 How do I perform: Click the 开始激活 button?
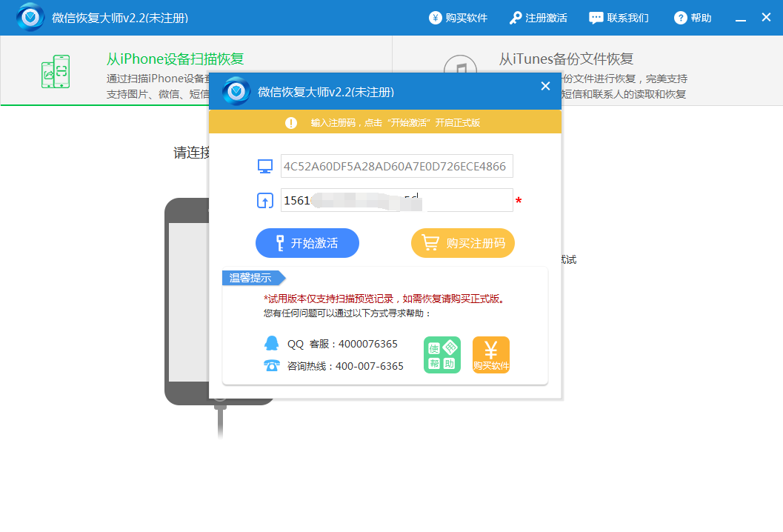click(307, 243)
